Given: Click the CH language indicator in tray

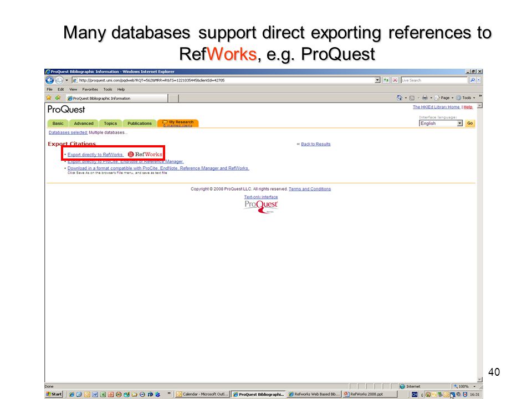Looking at the screenshot, I should point(415,395).
